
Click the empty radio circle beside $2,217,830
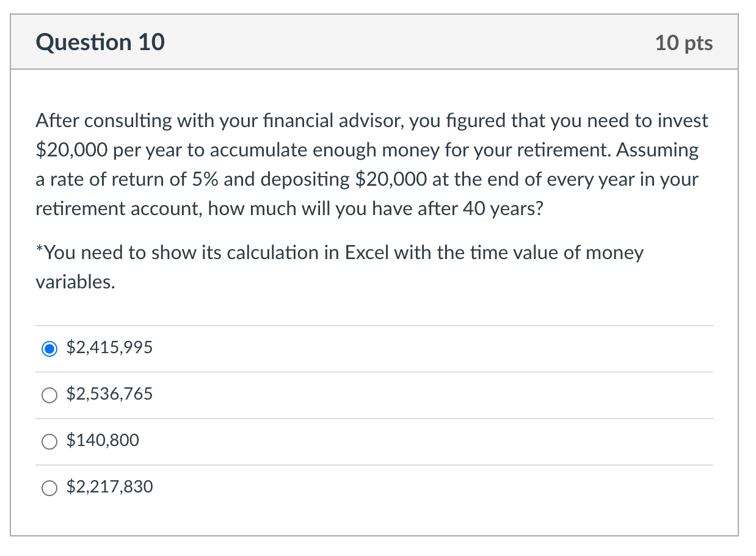[49, 488]
